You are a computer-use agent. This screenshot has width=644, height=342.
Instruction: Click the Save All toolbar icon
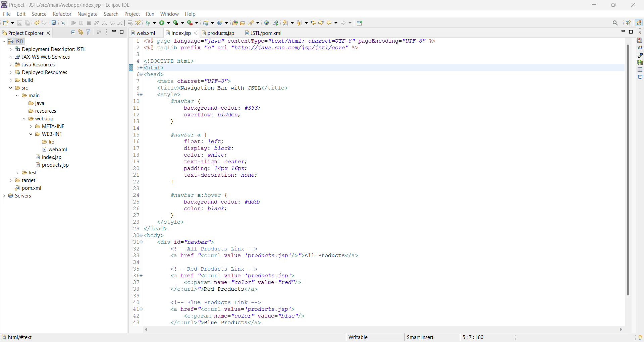tap(28, 23)
